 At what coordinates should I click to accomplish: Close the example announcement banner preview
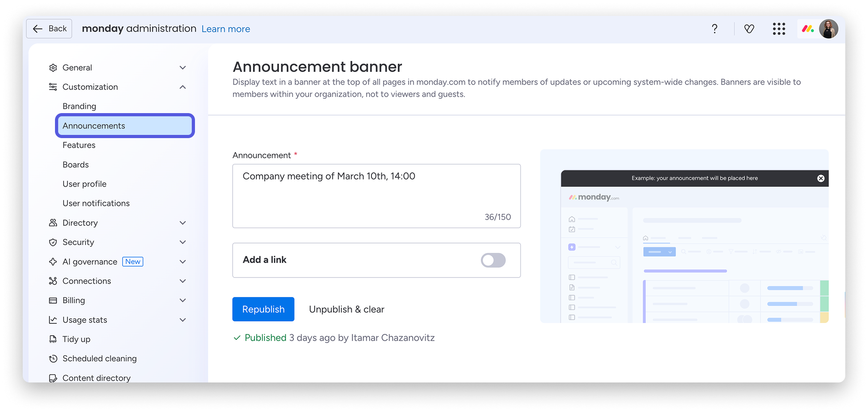tap(821, 179)
